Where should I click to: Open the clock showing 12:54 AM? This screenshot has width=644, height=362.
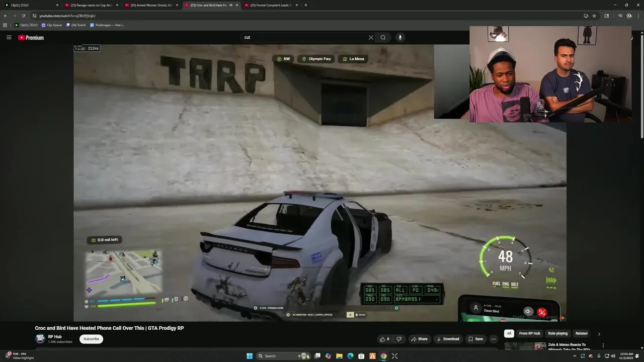pyautogui.click(x=626, y=356)
